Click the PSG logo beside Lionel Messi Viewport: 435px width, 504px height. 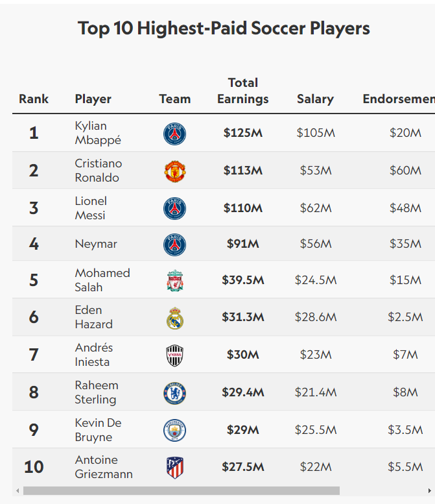(174, 208)
